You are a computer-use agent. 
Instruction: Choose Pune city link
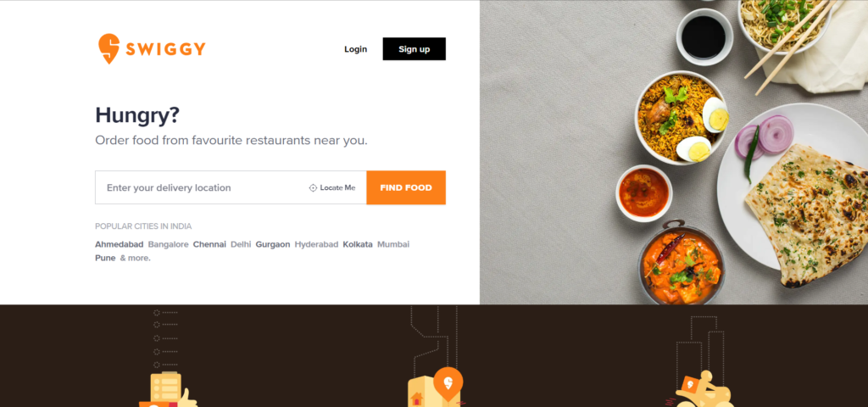click(105, 258)
